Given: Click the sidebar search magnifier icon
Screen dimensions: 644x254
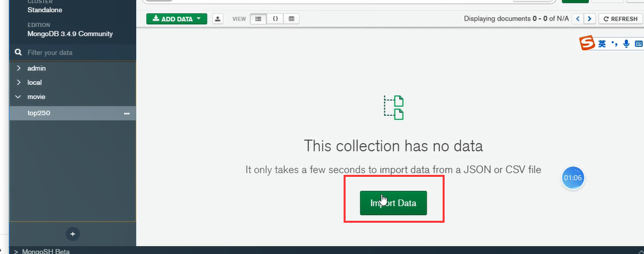Looking at the screenshot, I should tap(18, 53).
